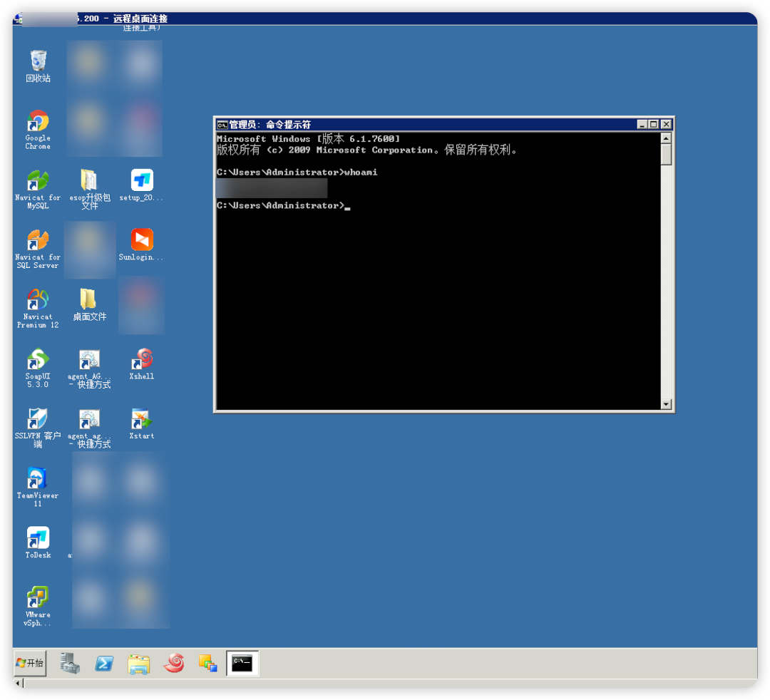The image size is (770, 700).
Task: Open PowerShell from the taskbar
Action: 104,664
